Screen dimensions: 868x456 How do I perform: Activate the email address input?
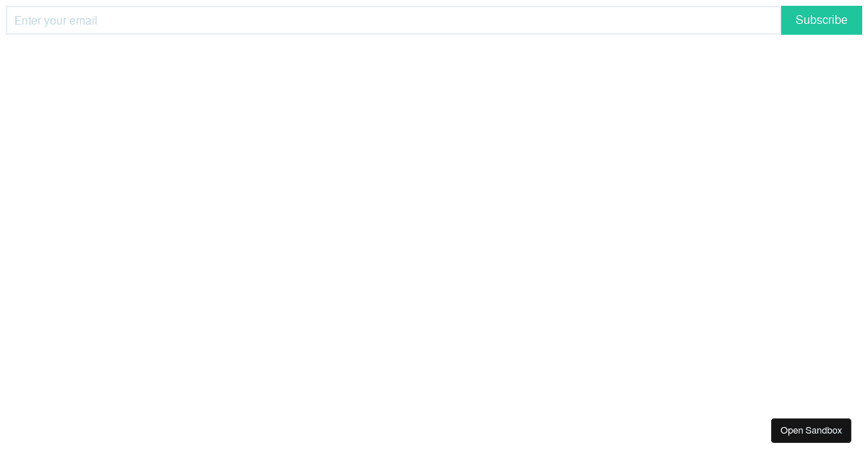pos(393,20)
